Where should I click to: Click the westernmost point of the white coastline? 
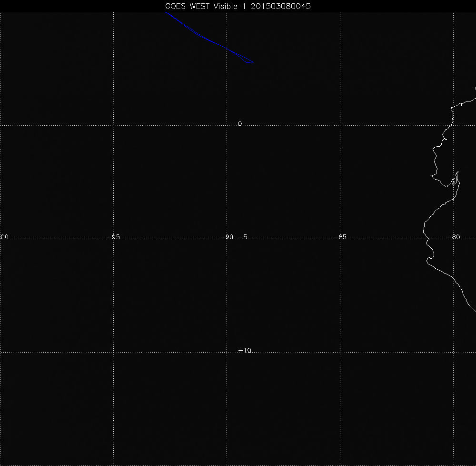[x=423, y=230]
